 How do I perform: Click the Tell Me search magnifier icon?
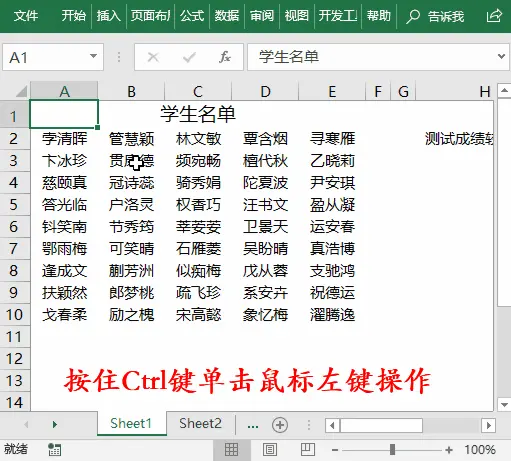click(413, 16)
